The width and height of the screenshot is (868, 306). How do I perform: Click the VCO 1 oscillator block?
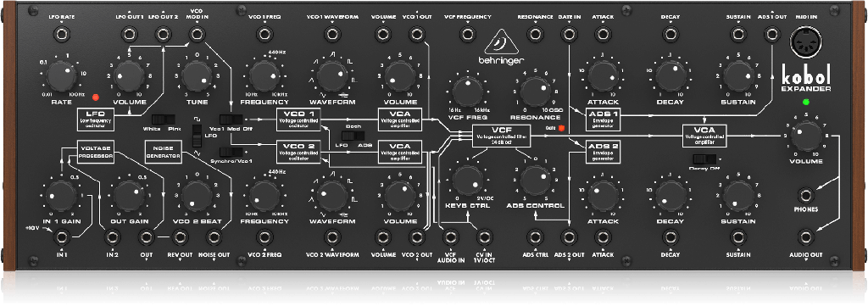[x=298, y=120]
